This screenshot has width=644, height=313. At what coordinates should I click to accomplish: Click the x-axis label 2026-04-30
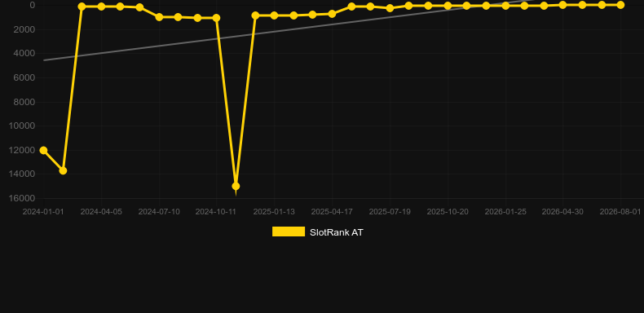coord(562,212)
